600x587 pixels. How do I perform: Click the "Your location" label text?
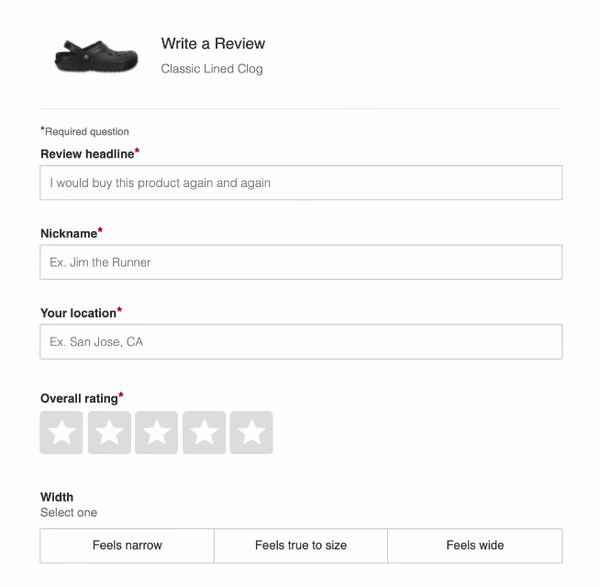pyautogui.click(x=78, y=313)
